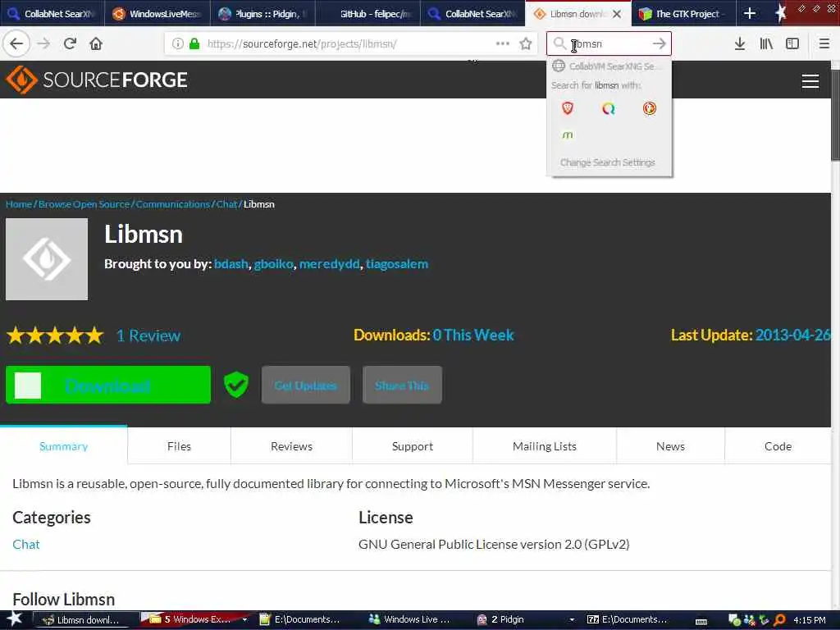Open the Support project tab

point(413,446)
